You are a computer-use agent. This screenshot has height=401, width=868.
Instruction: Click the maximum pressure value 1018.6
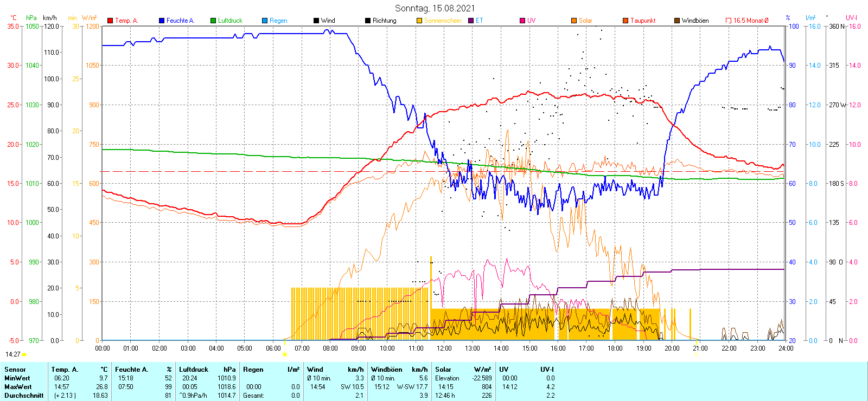point(227,387)
